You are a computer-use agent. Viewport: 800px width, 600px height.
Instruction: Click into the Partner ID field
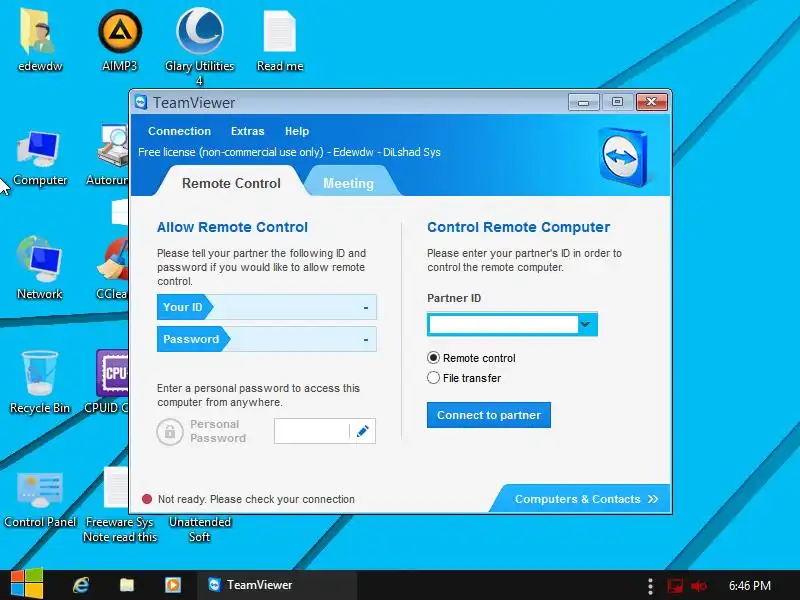coord(503,324)
